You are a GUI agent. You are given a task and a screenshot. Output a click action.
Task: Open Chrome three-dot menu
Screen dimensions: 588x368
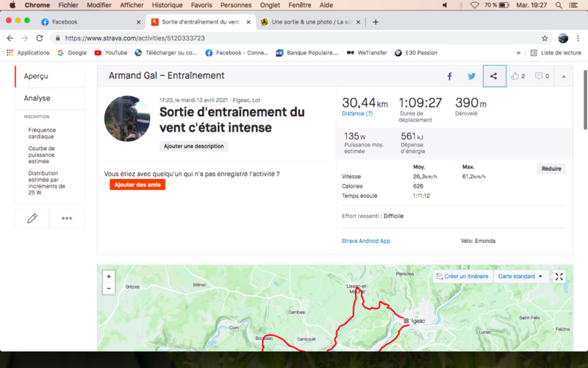[578, 38]
